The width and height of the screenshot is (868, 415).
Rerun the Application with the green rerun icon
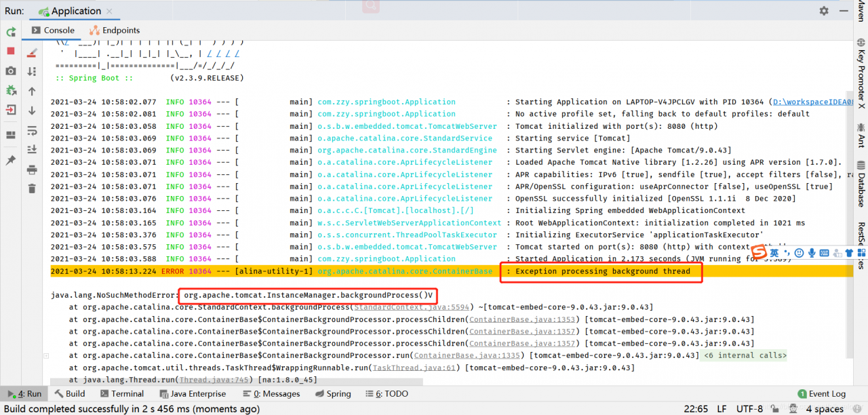click(x=11, y=32)
